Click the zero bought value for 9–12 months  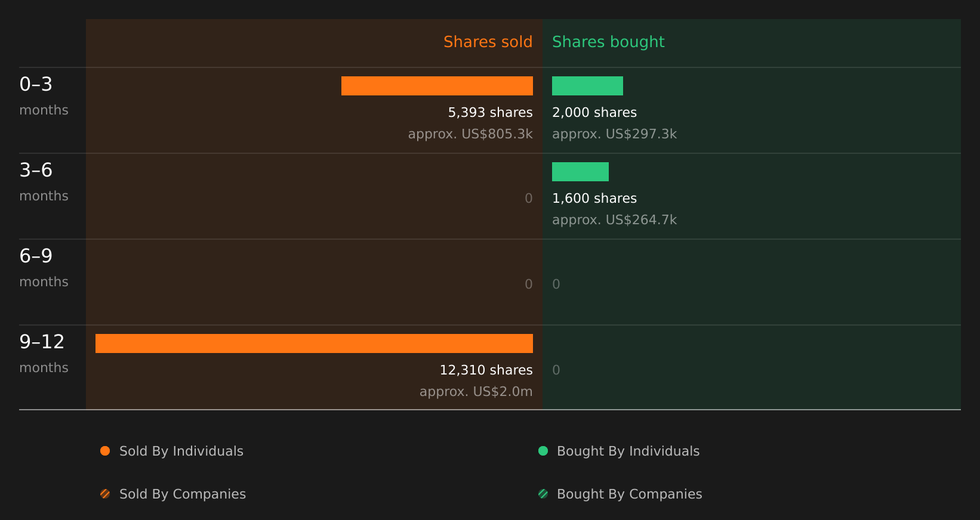[x=556, y=370]
